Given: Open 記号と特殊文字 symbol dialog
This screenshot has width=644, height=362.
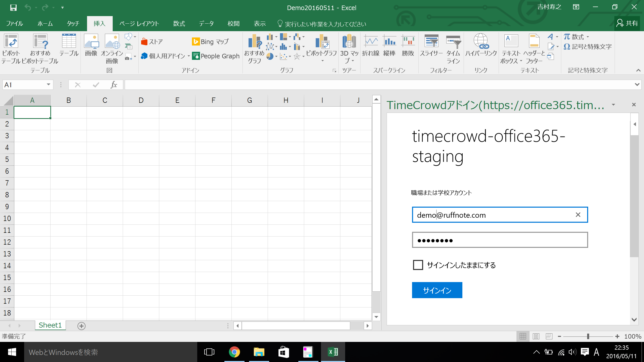Looking at the screenshot, I should pyautogui.click(x=588, y=47).
